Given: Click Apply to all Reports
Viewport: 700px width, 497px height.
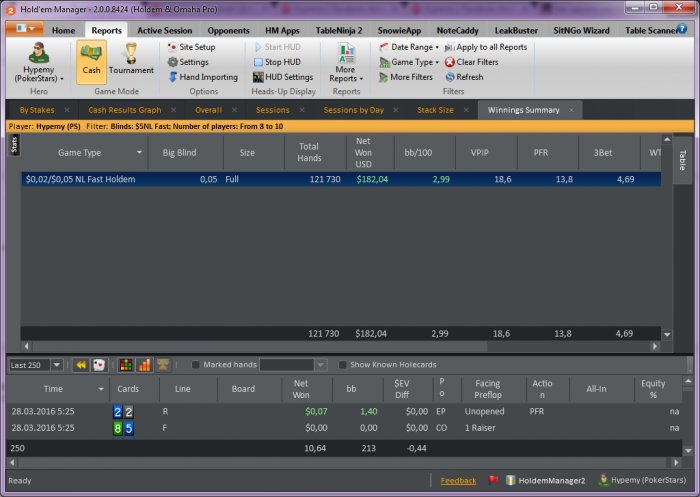Looking at the screenshot, I should 485,47.
